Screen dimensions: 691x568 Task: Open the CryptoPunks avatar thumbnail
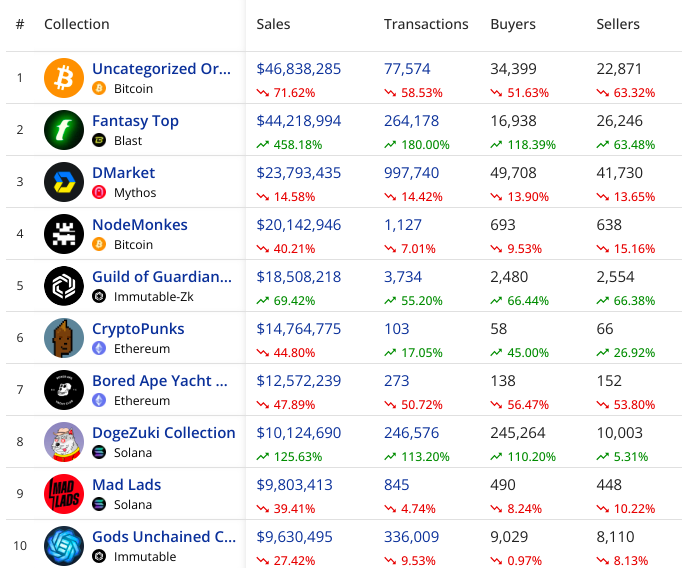click(x=64, y=338)
